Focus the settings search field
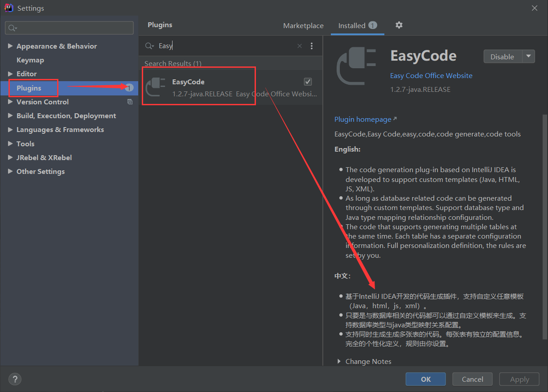The width and height of the screenshot is (548, 392). coord(69,28)
